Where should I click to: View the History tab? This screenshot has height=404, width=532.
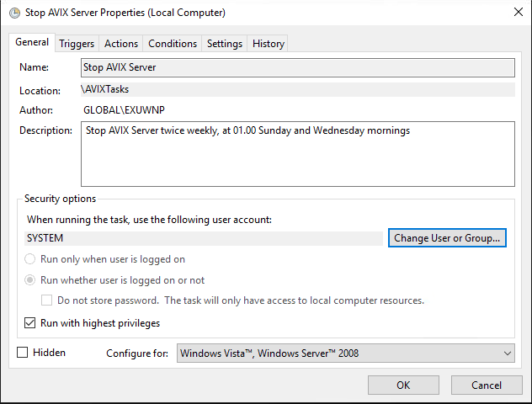[x=269, y=44]
